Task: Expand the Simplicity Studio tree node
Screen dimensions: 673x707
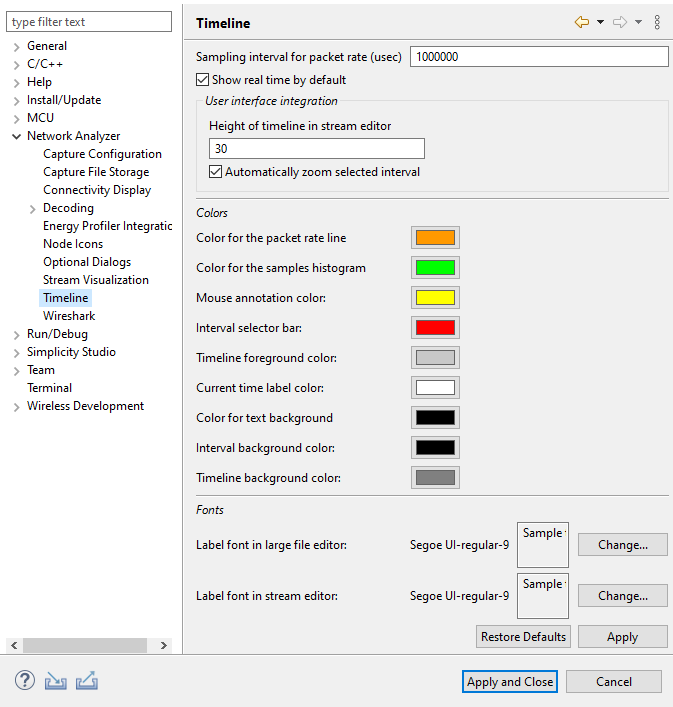Action: pos(17,353)
